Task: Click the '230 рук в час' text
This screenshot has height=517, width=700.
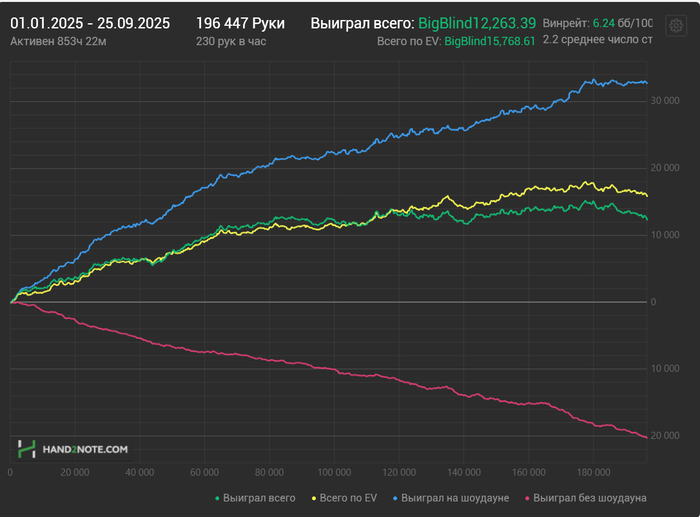Action: pyautogui.click(x=231, y=42)
